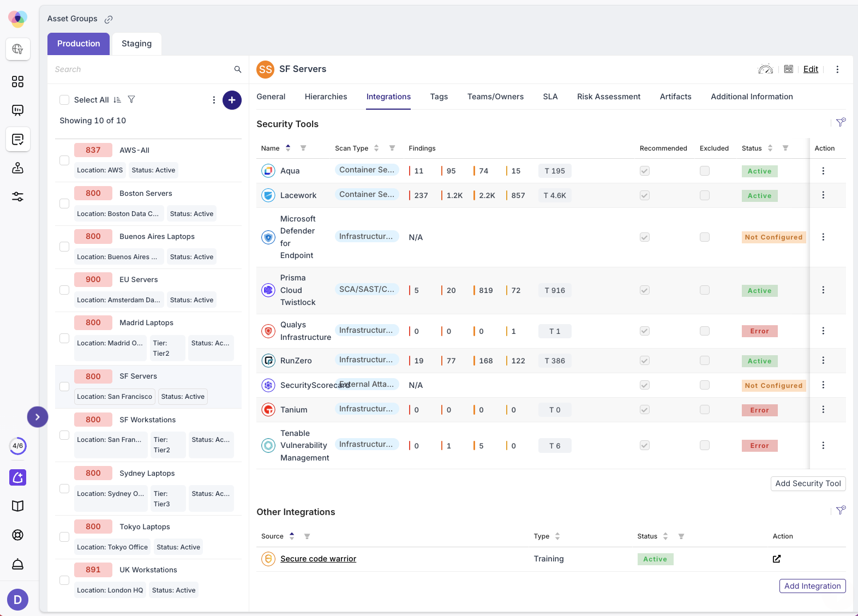
Task: Click the Add Security Tool button
Action: tap(808, 483)
